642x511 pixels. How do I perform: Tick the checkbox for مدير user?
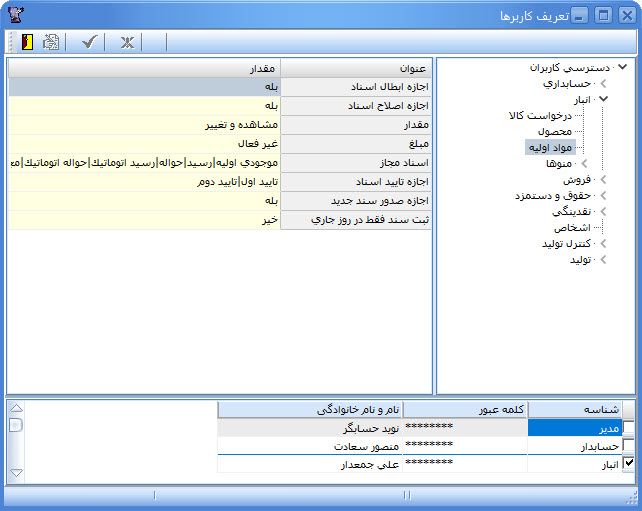628,427
